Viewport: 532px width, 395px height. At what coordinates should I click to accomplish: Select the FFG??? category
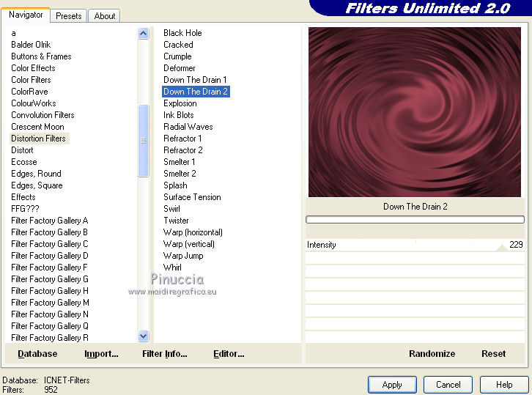[x=25, y=209]
